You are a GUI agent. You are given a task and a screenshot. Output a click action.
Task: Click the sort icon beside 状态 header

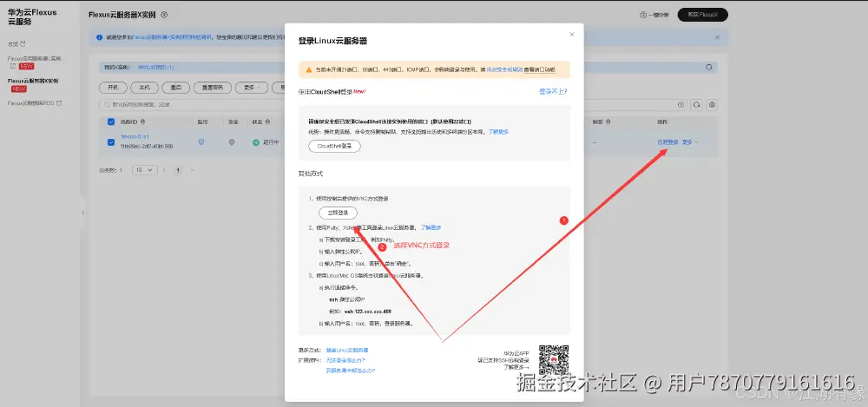[x=267, y=121]
